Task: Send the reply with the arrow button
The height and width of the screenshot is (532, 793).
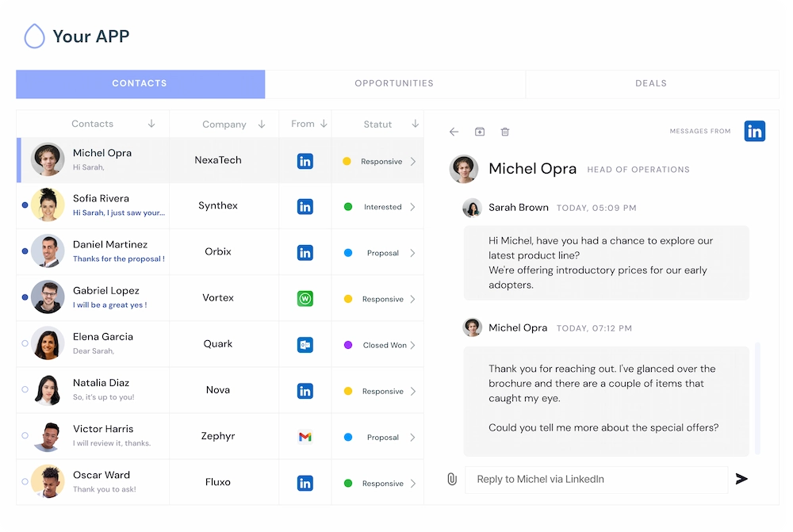Action: click(742, 479)
